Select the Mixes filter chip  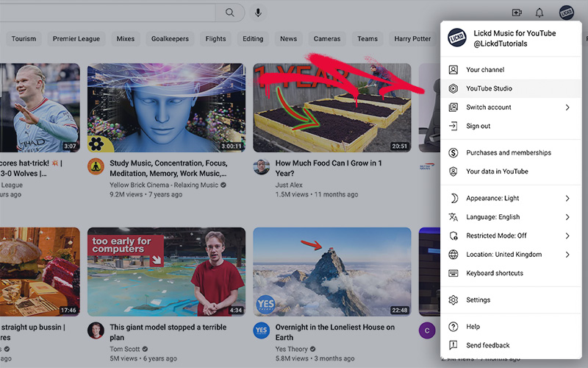[x=125, y=39]
